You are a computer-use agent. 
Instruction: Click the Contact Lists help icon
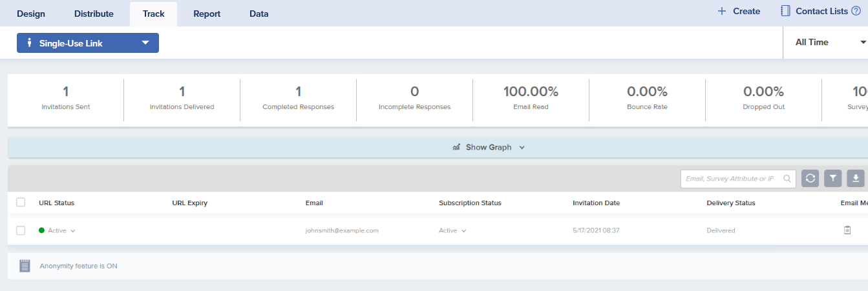pyautogui.click(x=856, y=11)
